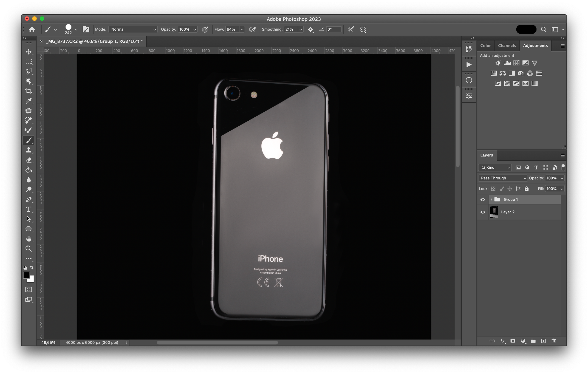The height and width of the screenshot is (374, 588).
Task: Open the Flow value dropdown arrow
Action: [x=242, y=29]
